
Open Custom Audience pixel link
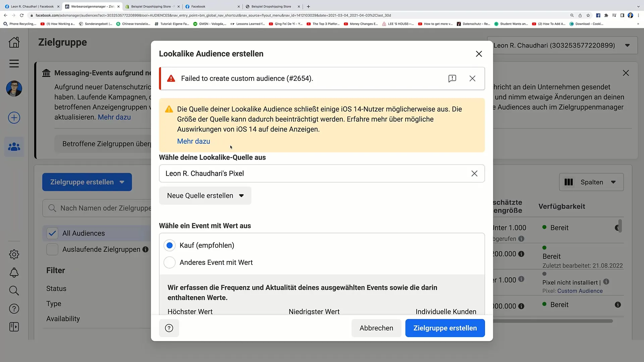(580, 291)
